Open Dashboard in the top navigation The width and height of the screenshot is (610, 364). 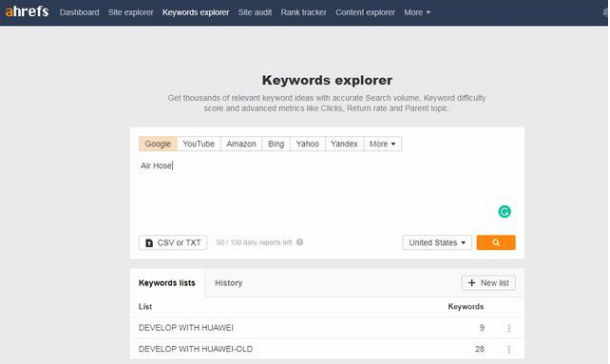[x=79, y=12]
